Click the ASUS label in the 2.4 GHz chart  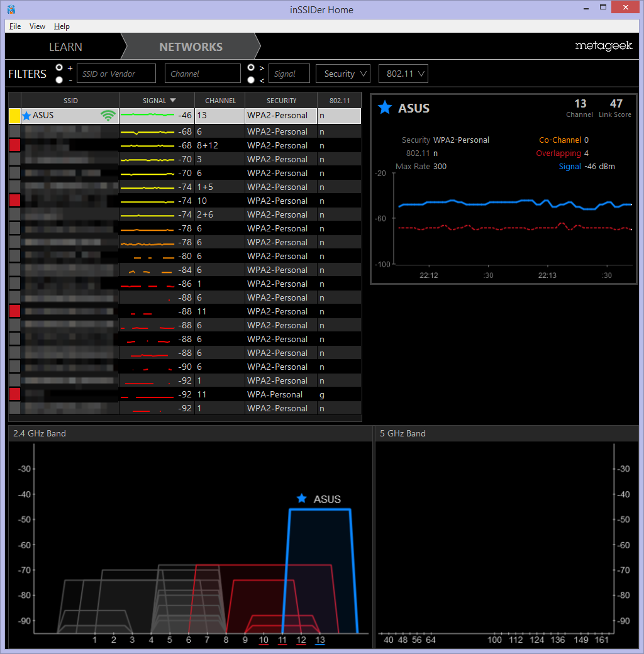[327, 499]
